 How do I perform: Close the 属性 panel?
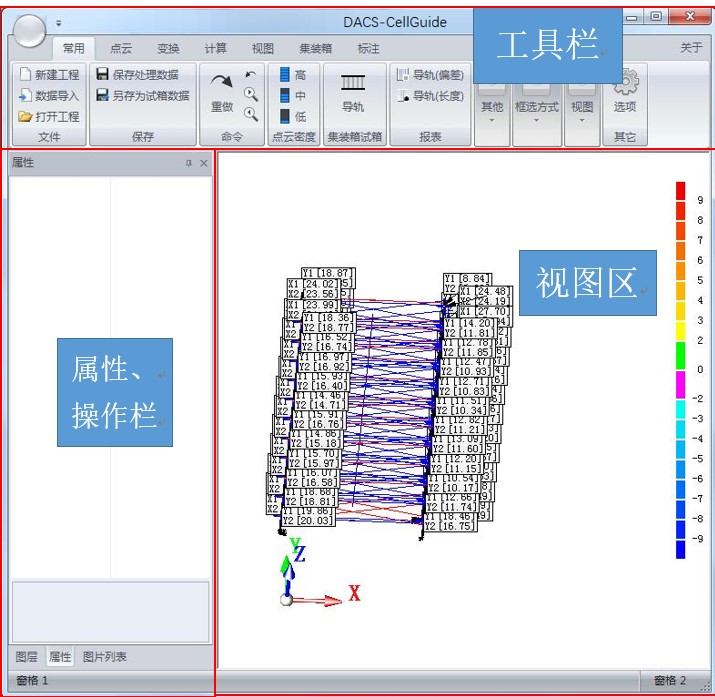pos(204,163)
